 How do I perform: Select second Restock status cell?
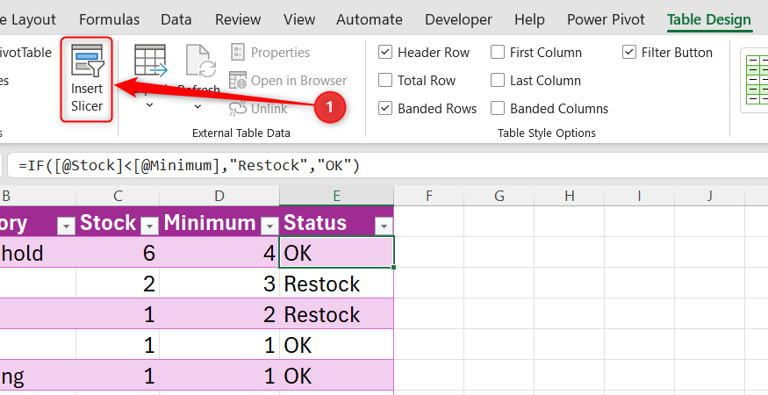click(336, 314)
